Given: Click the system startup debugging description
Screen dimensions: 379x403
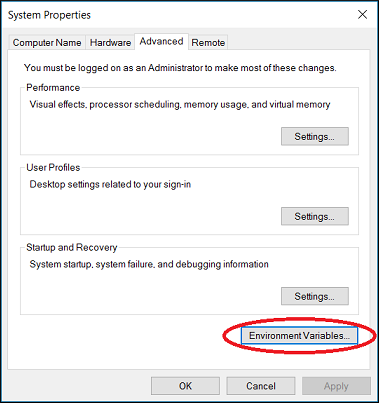Looking at the screenshot, I should point(149,264).
